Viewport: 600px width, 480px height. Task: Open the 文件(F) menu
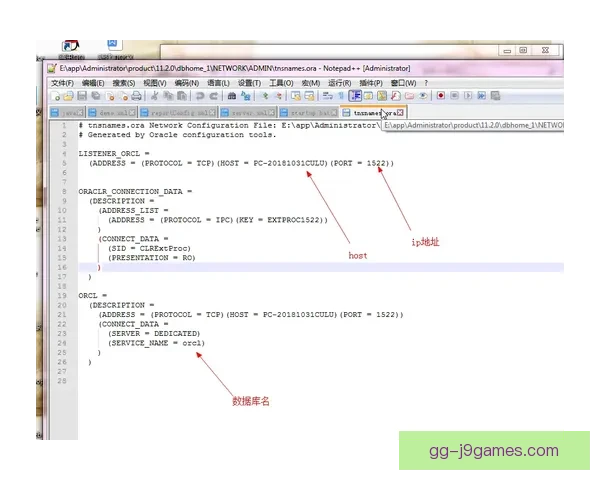click(62, 83)
